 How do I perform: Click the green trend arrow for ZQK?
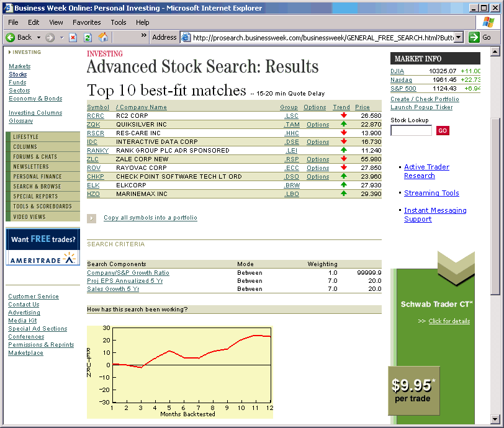point(343,125)
